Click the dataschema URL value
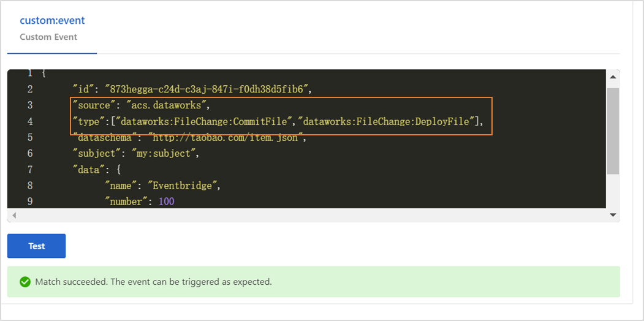 point(227,137)
